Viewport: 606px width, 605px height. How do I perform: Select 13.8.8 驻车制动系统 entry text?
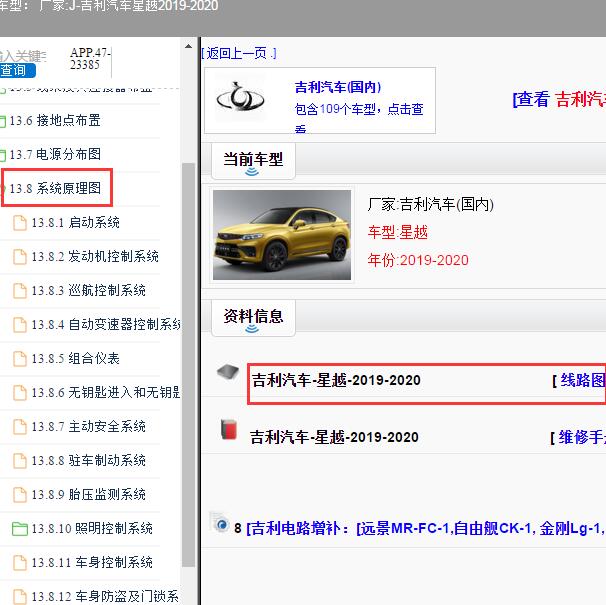tap(89, 460)
